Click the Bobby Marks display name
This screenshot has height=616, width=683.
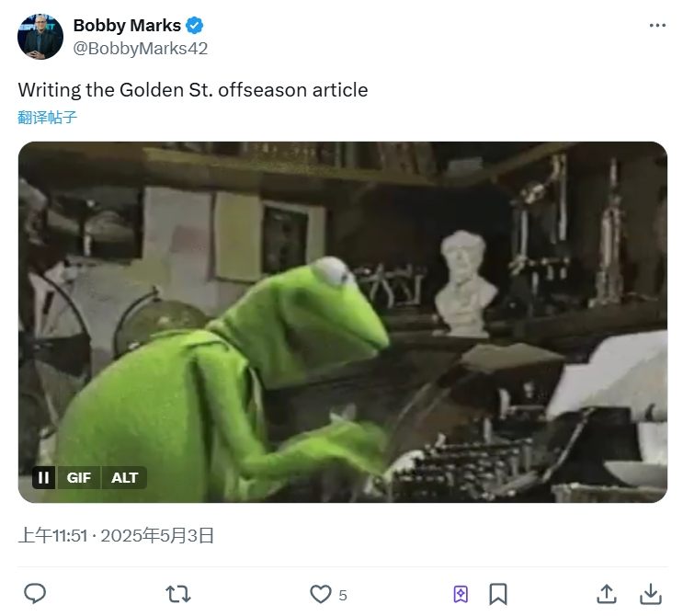127,25
